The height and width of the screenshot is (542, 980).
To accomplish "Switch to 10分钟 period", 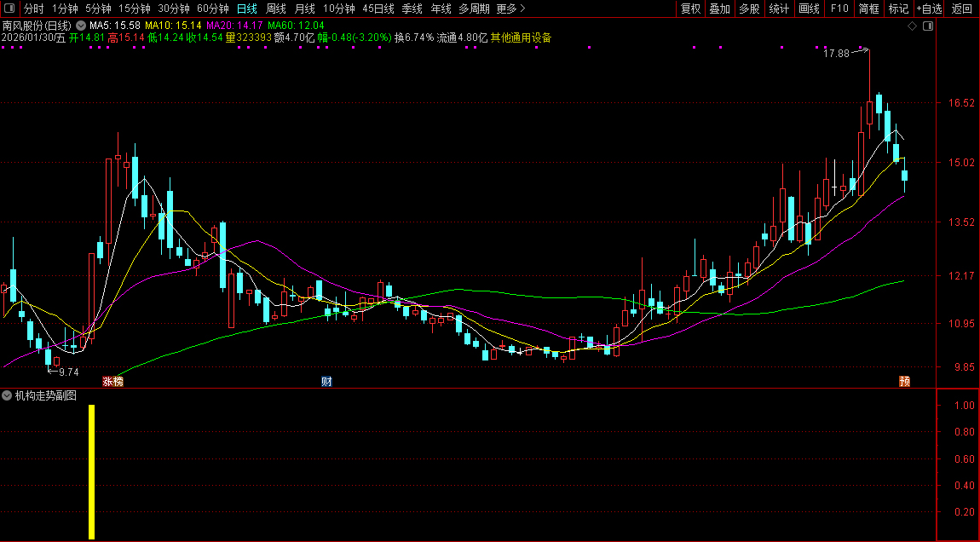I will (x=339, y=9).
